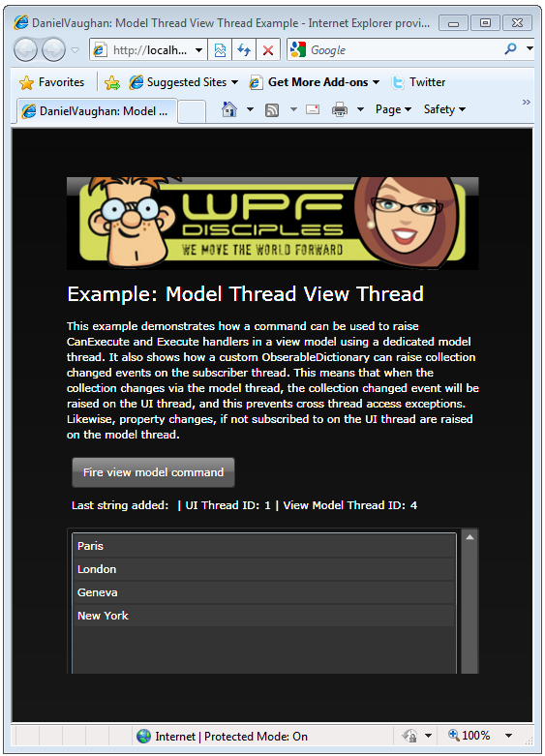
Task: Click the WPF Disciples banner image
Action: pyautogui.click(x=273, y=224)
